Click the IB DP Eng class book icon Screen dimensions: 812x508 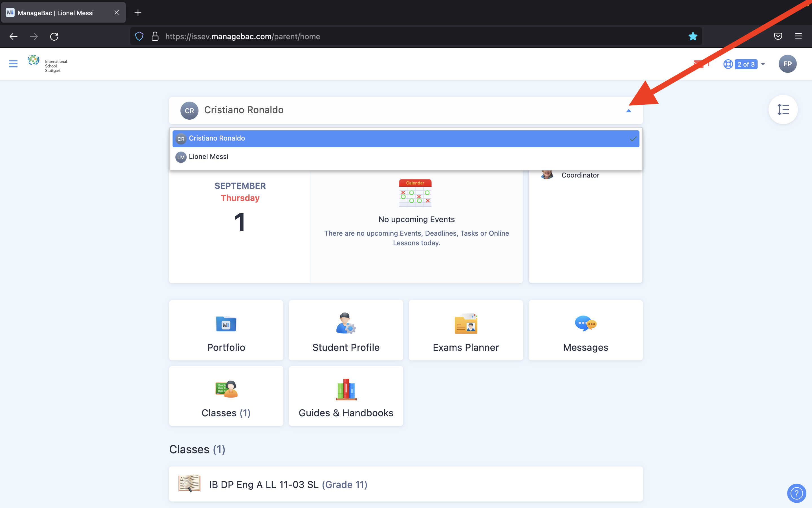189,483
